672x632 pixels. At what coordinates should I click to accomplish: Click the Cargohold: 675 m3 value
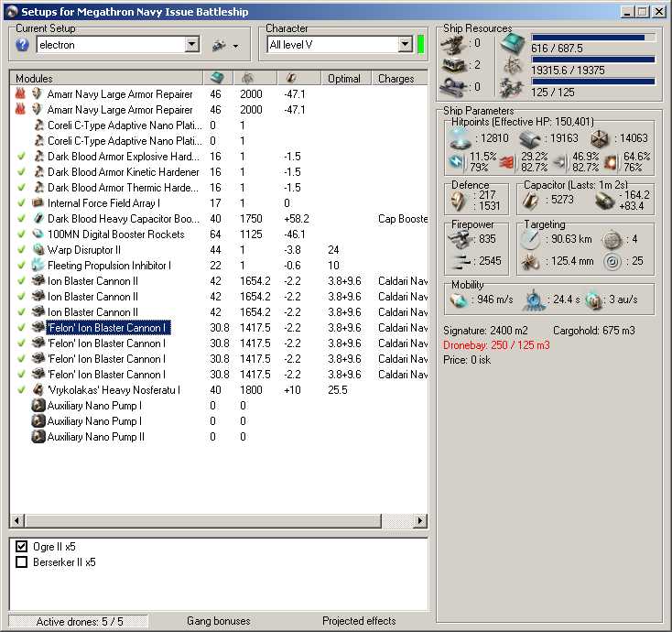click(594, 331)
